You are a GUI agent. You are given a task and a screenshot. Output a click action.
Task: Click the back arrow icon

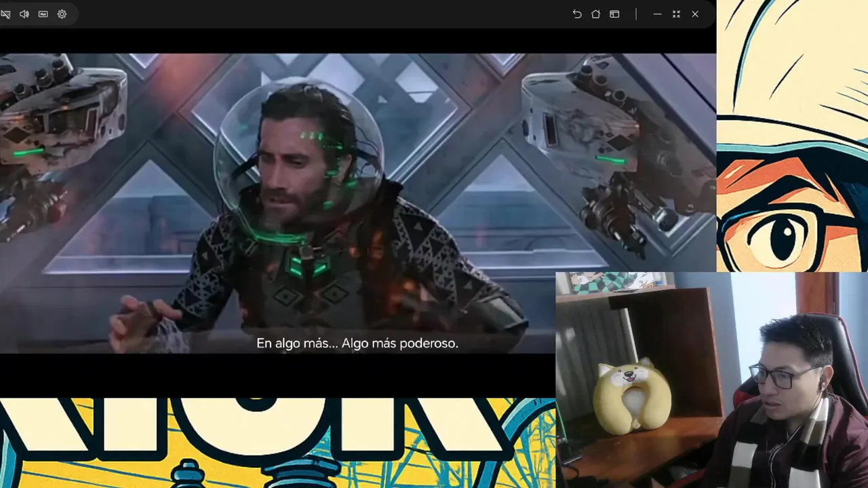tap(577, 14)
